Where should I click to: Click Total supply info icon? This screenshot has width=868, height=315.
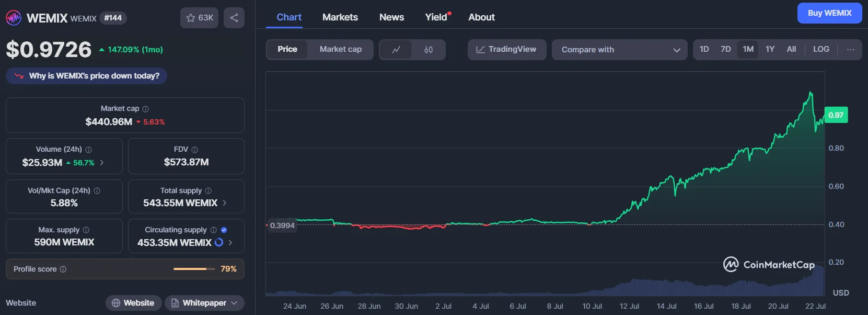(208, 191)
